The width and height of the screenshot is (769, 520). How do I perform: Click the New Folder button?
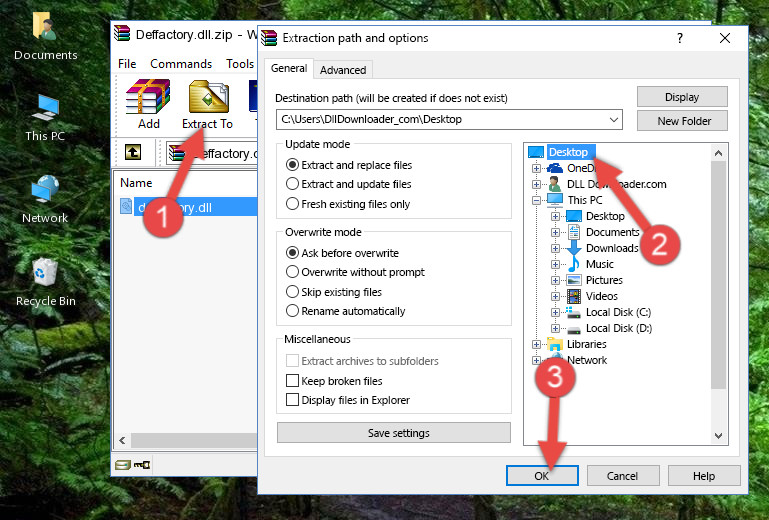[682, 121]
